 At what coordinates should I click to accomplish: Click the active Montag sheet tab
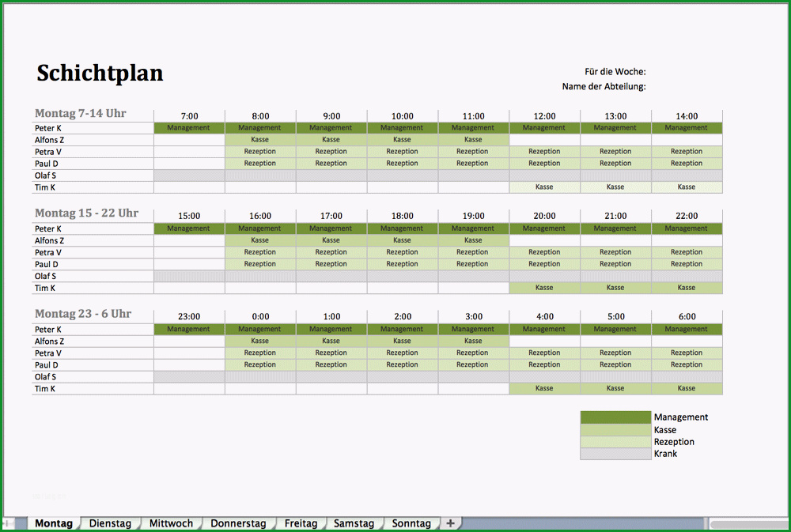(x=54, y=523)
